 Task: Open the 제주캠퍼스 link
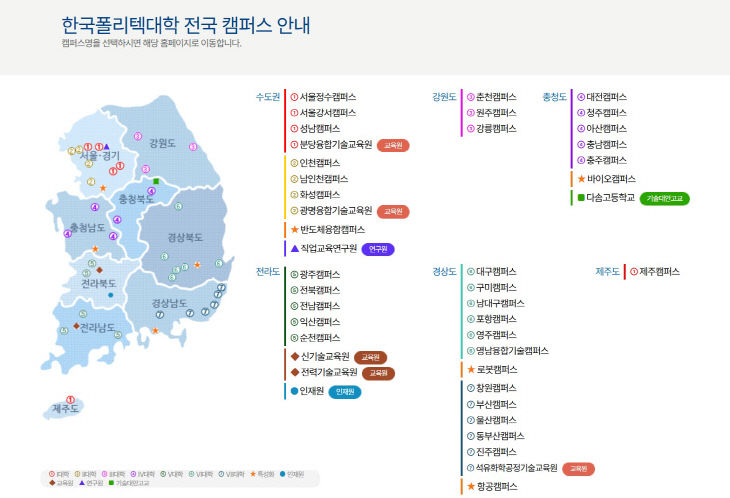tap(659, 271)
